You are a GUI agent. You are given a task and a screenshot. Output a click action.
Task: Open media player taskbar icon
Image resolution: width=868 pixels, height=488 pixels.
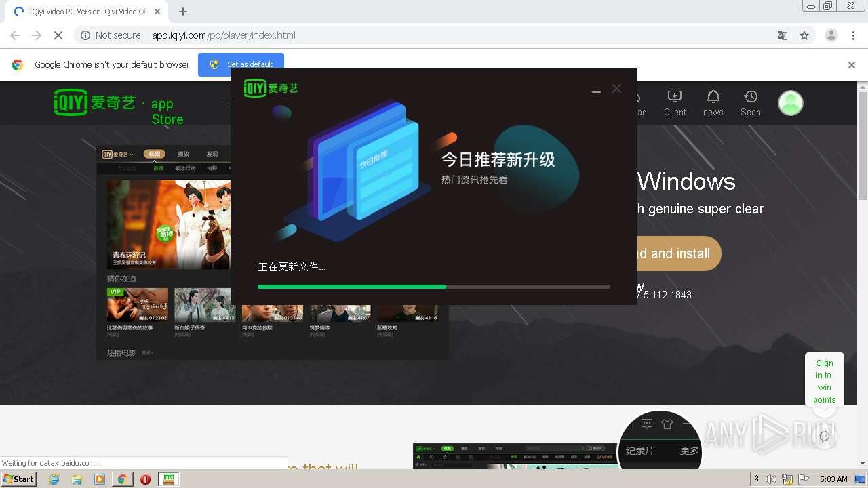click(x=100, y=479)
